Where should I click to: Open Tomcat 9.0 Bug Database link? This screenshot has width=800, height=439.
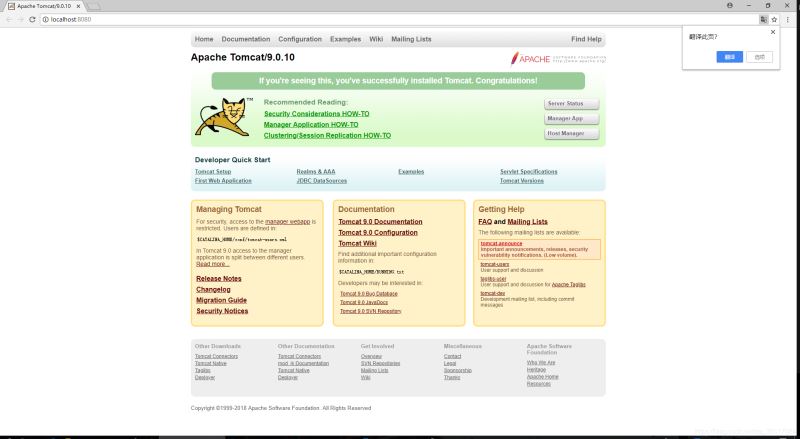coord(368,294)
